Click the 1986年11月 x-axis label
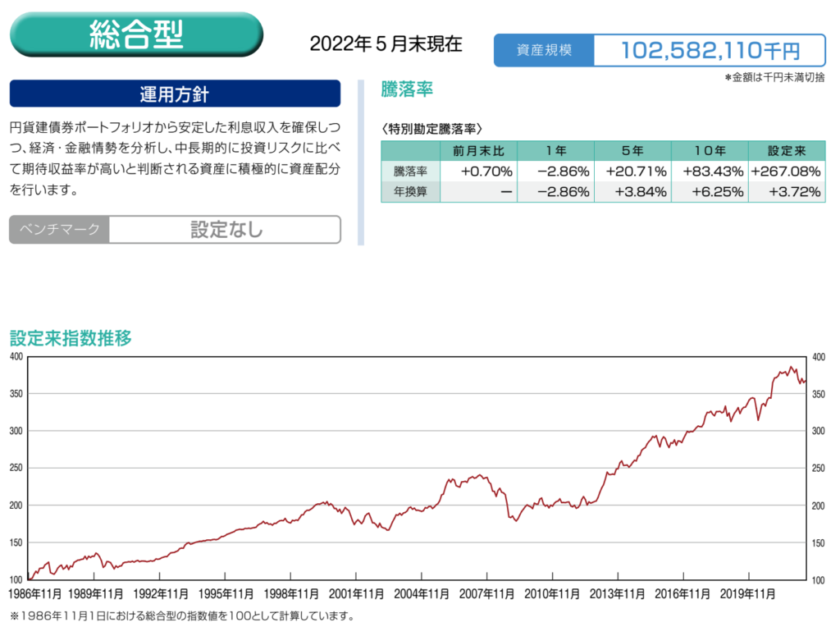 coord(34,594)
